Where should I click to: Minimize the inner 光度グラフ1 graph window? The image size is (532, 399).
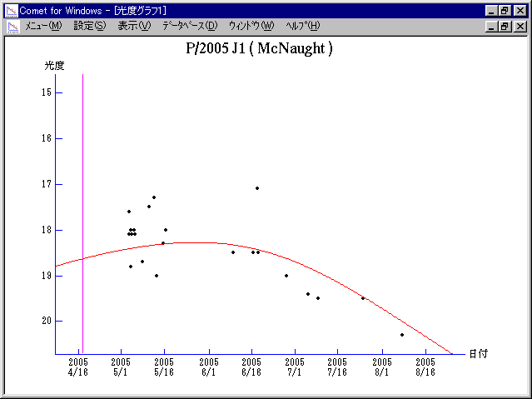(492, 26)
